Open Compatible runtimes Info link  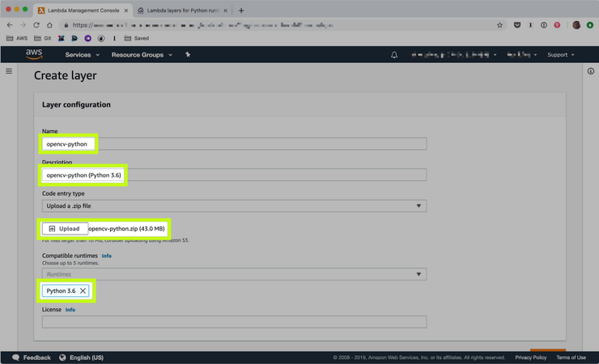pos(107,256)
